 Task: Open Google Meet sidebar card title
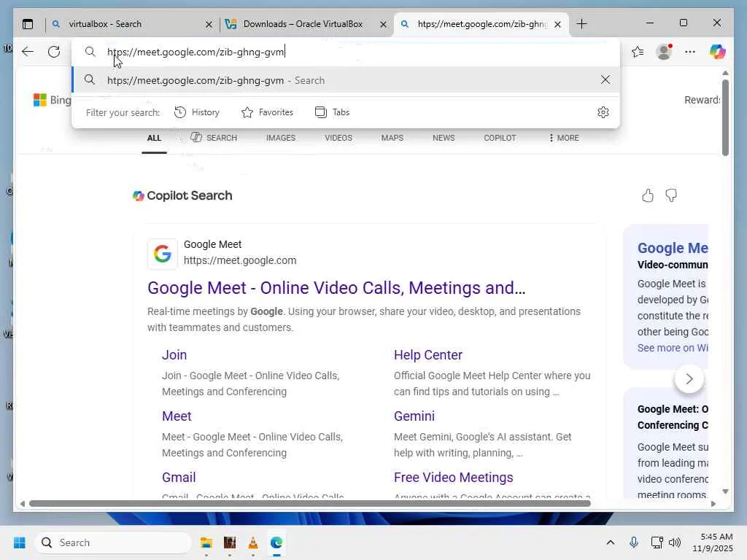point(673,248)
